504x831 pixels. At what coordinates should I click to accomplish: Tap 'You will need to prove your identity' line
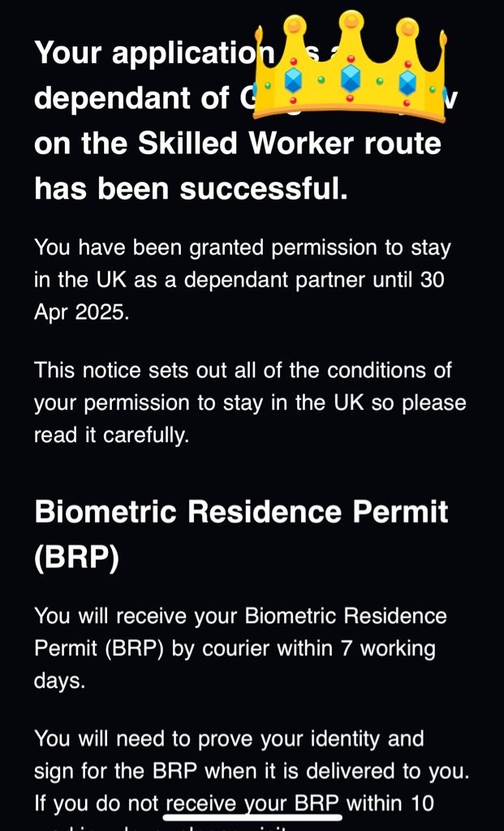[229, 738]
